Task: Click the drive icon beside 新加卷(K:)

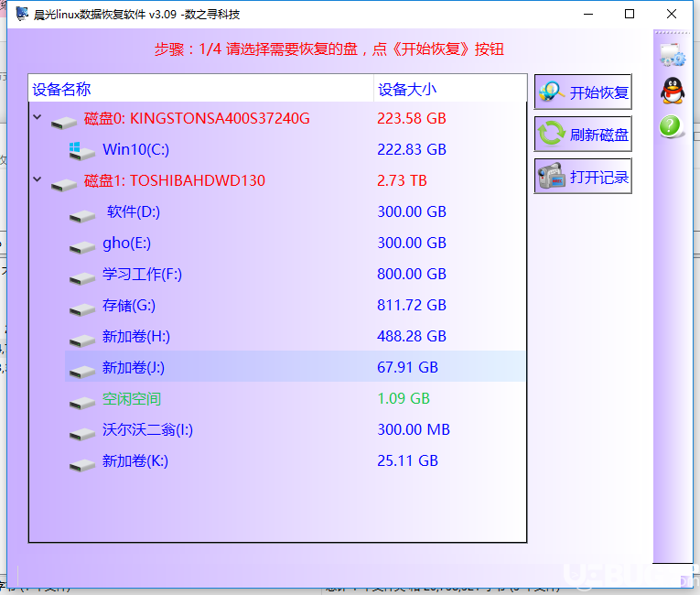Action: 82,465
